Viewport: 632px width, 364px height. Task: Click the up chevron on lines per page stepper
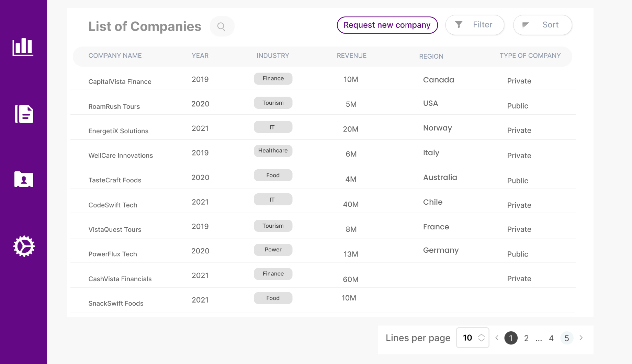pos(482,335)
